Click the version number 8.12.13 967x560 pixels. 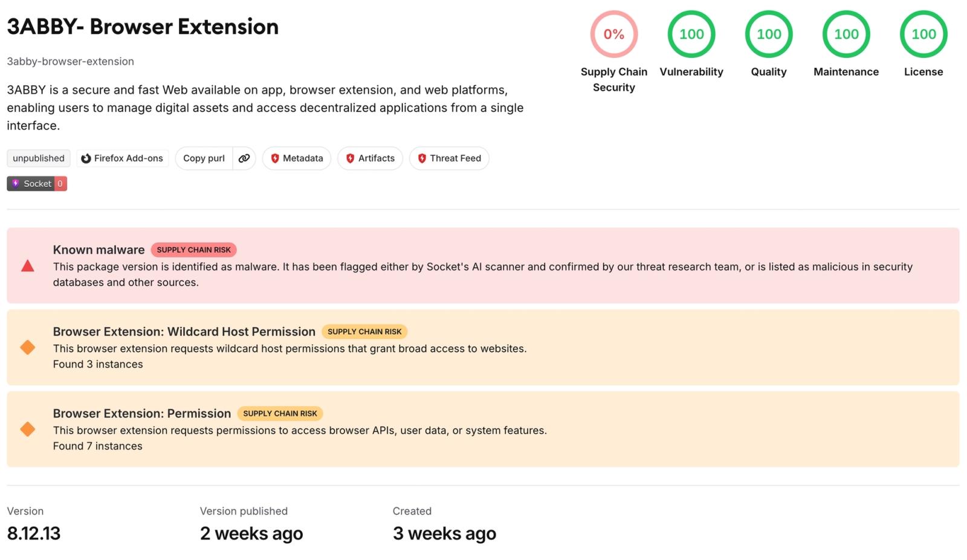(34, 533)
